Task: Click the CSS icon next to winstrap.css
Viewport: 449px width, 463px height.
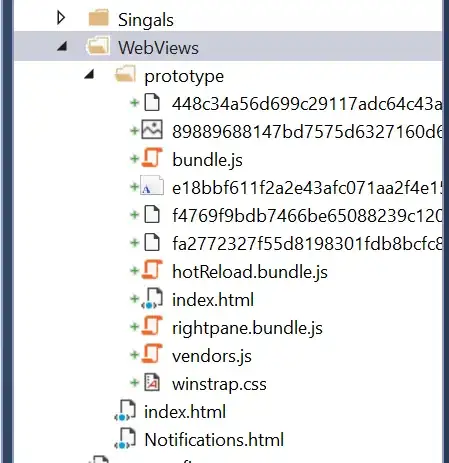Action: coord(152,382)
